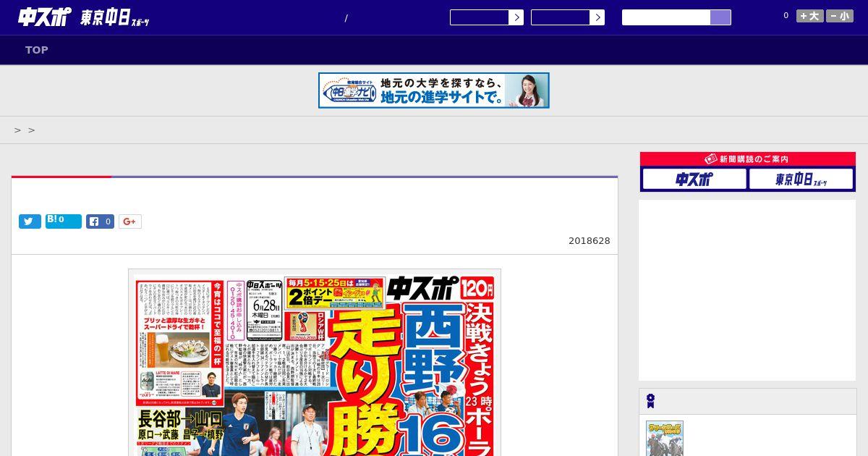The width and height of the screenshot is (868, 456).
Task: Share article via Google+ icon
Action: coord(130,221)
